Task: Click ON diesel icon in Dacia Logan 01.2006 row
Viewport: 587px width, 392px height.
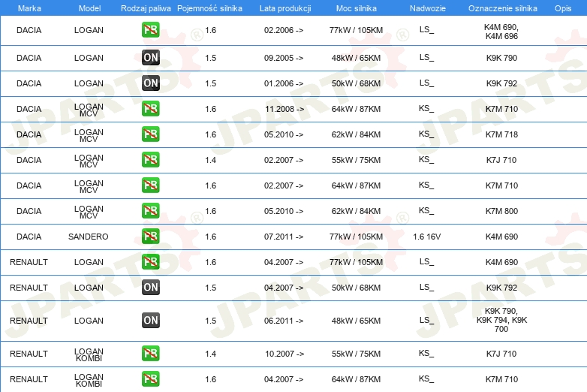Action: (150, 83)
